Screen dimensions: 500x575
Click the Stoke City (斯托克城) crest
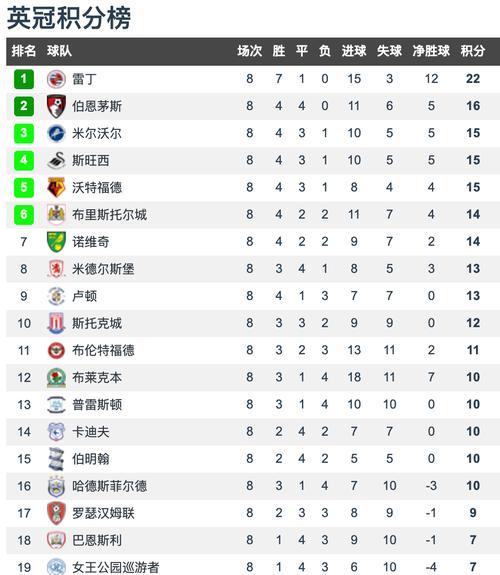point(56,323)
